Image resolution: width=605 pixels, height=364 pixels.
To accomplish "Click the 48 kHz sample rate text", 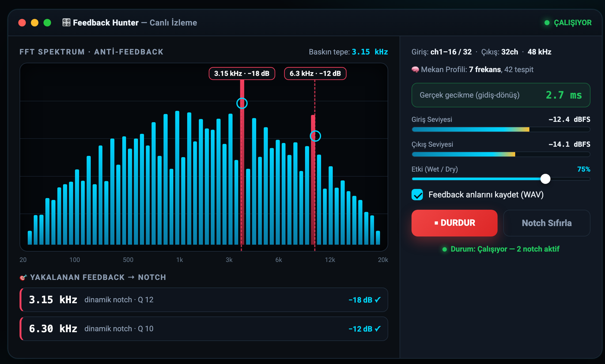I will (539, 52).
